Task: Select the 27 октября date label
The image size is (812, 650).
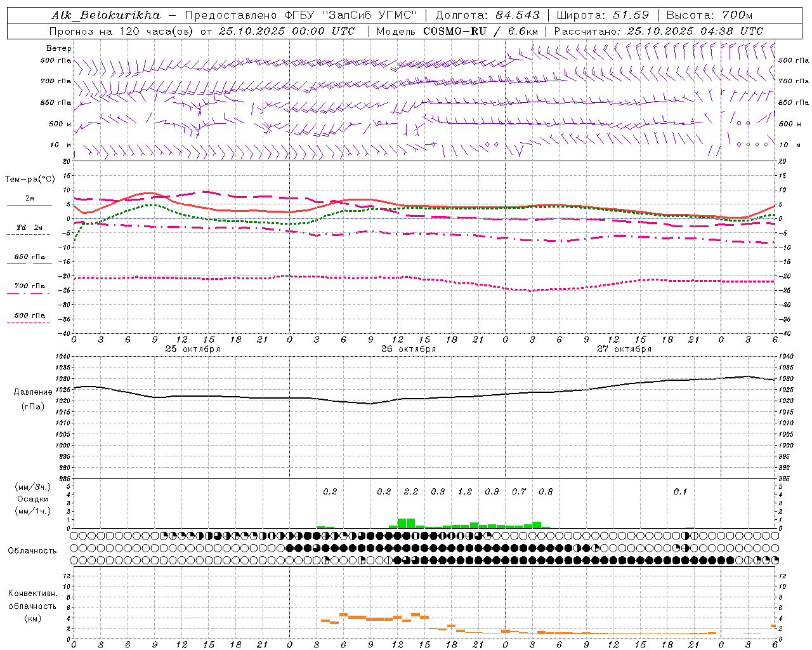Action: [x=624, y=349]
